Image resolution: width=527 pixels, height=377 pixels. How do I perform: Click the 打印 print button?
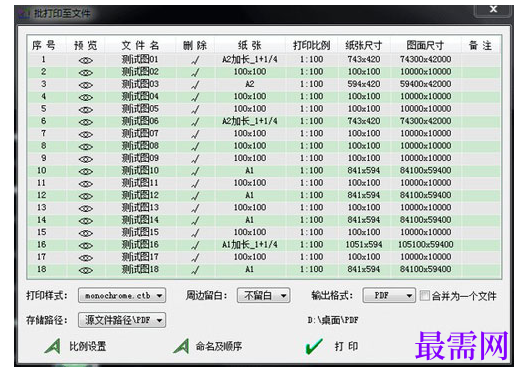click(332, 346)
